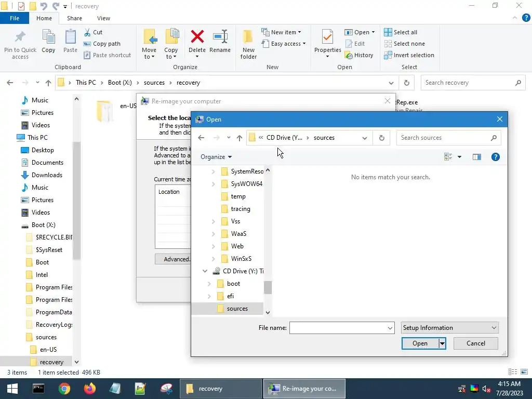
Task: Switch Explorer to details view icon
Action: click(x=513, y=372)
